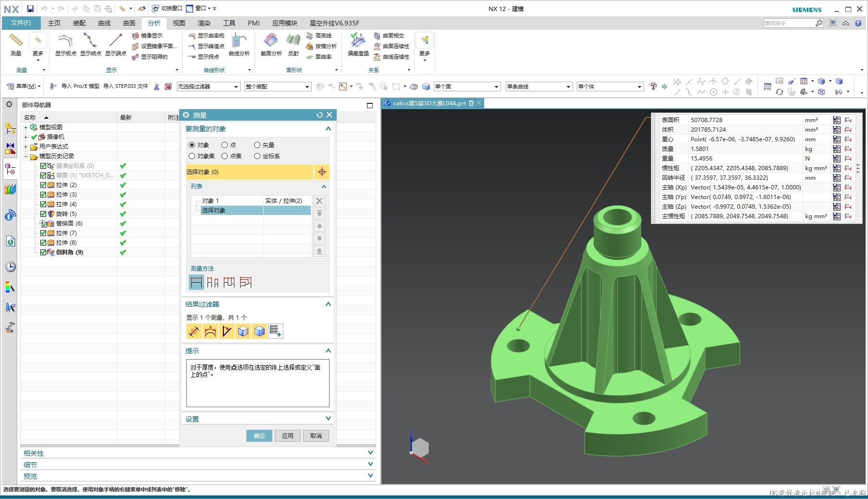Select 对象集 radio option
Screen dimensions: 868x499
pos(192,156)
